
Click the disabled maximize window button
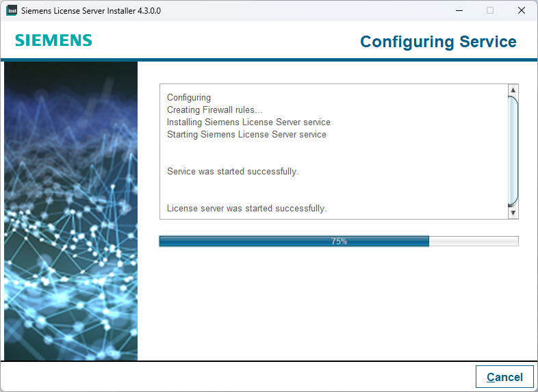(x=490, y=11)
